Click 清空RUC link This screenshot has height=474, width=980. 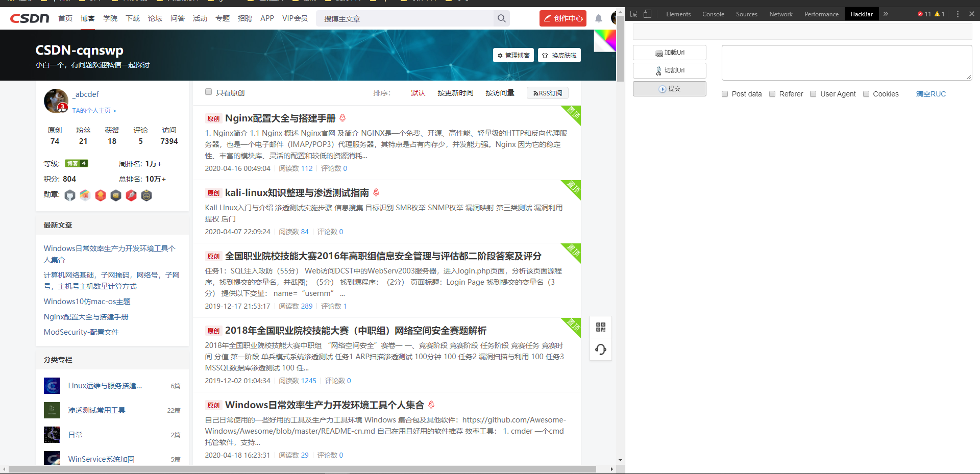coord(931,94)
